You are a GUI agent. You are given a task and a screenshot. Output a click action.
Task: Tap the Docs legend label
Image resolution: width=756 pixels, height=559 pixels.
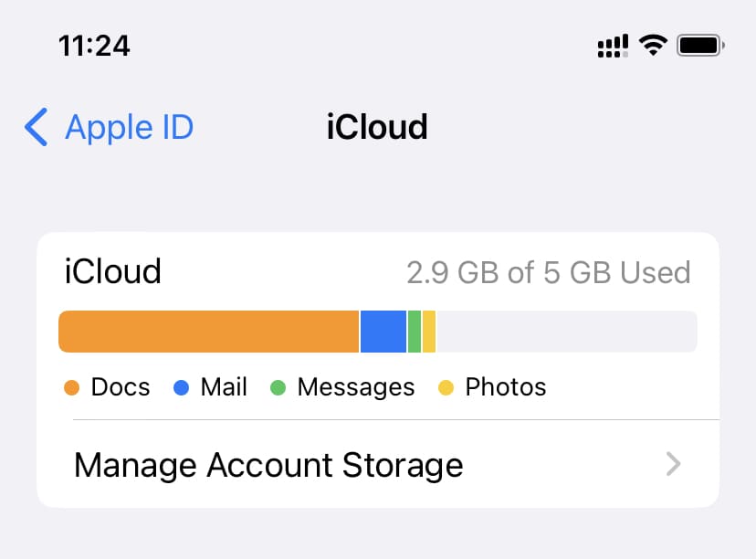[120, 387]
